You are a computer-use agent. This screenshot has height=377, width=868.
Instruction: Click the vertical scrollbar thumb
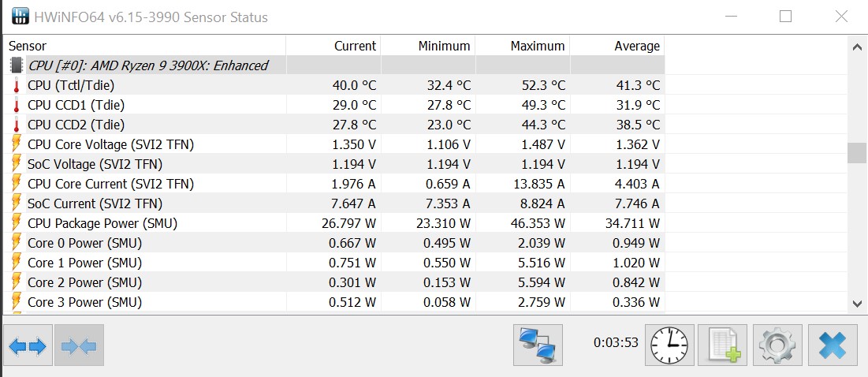[856, 153]
